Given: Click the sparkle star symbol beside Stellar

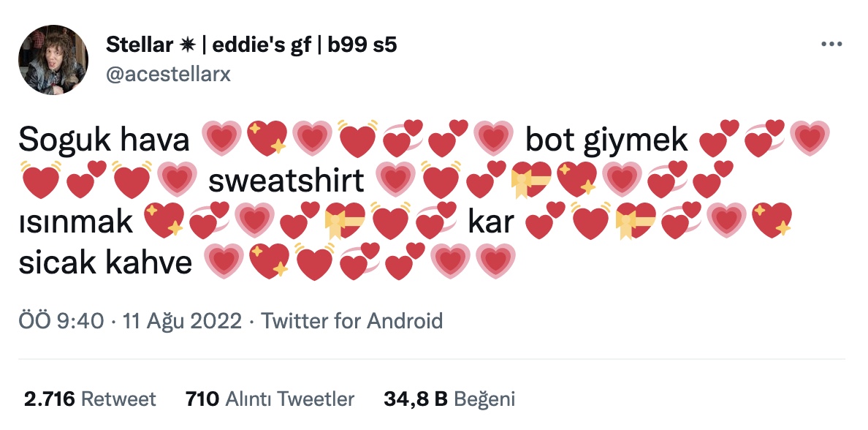Looking at the screenshot, I should pyautogui.click(x=189, y=45).
